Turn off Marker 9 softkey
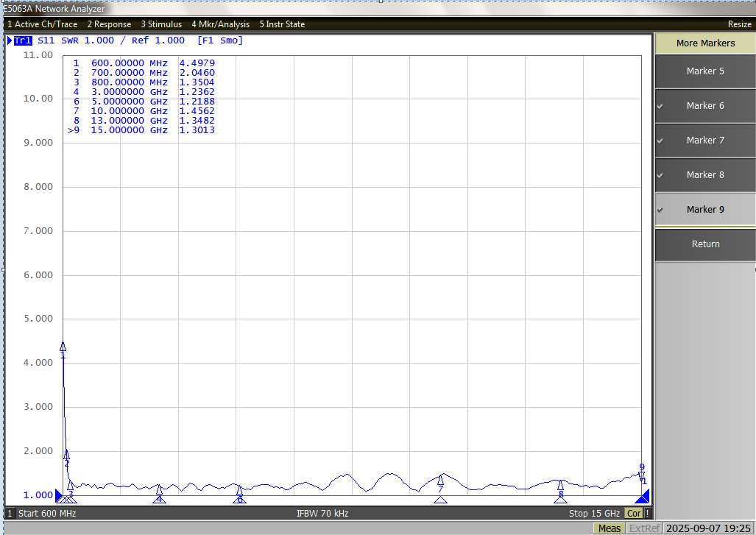Viewport: 756px width, 535px height. coord(705,210)
